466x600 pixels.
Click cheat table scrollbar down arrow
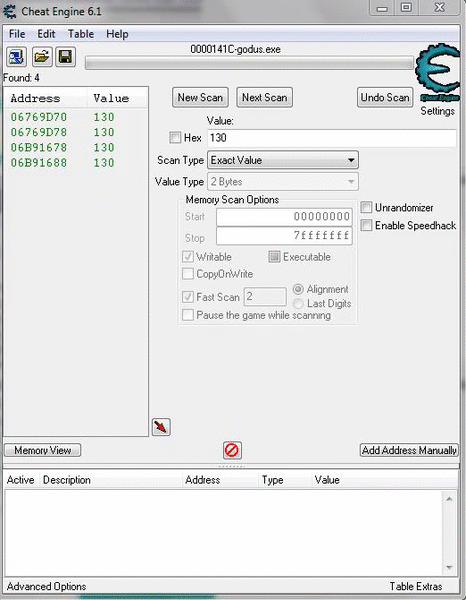[450, 567]
